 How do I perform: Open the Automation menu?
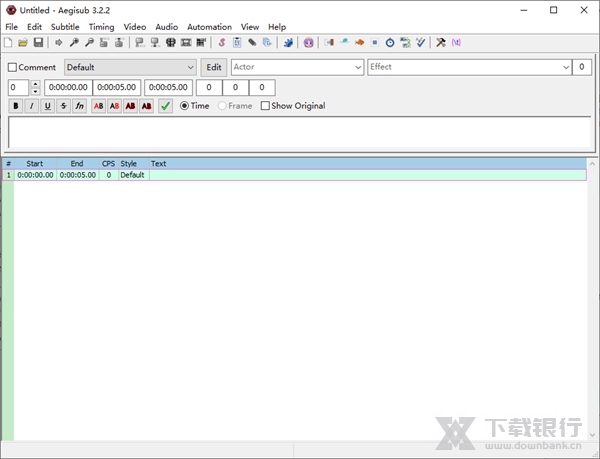[x=209, y=27]
